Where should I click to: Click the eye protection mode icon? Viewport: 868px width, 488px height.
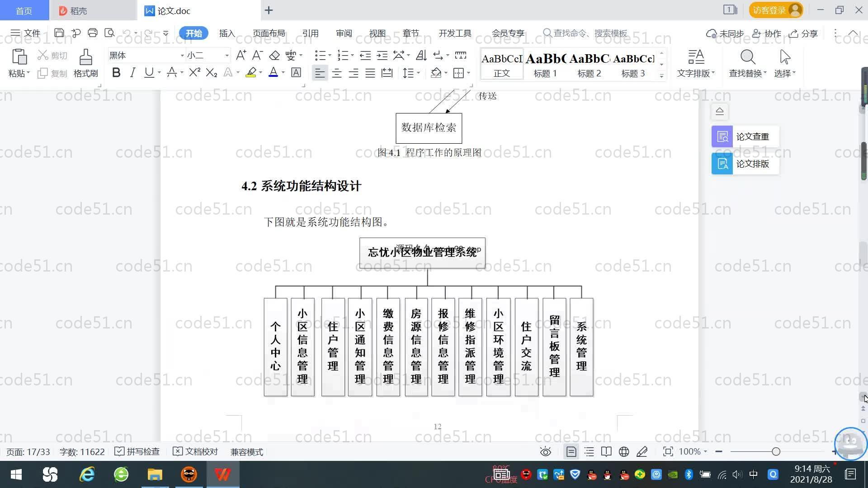click(546, 451)
